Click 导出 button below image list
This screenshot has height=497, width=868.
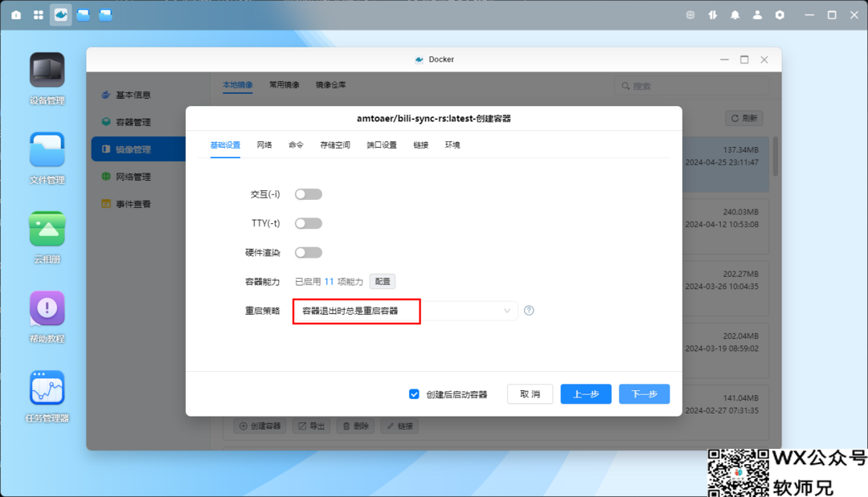[312, 426]
